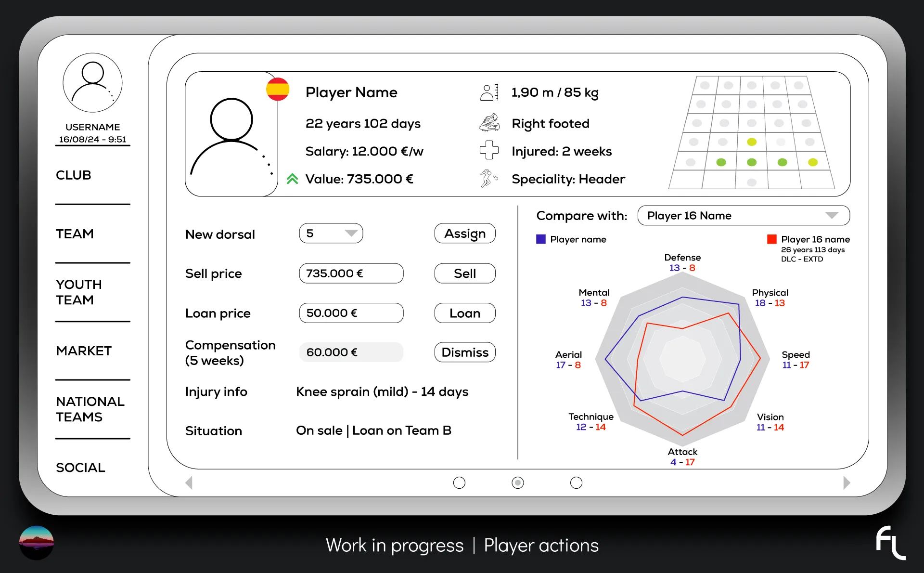Click the Defense 13 - 8 radar label
The width and height of the screenshot is (924, 573).
(x=682, y=263)
